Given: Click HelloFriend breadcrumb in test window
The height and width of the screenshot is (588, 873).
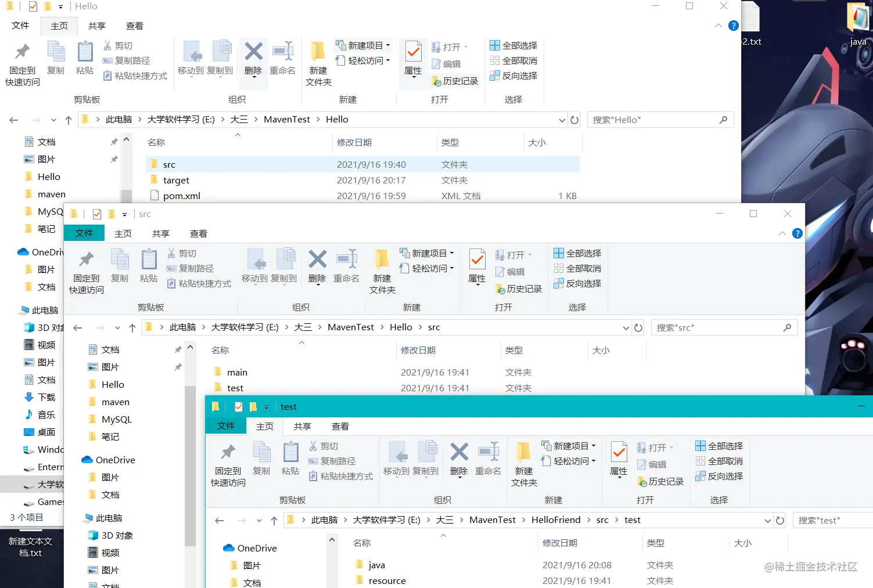Looking at the screenshot, I should tap(556, 520).
